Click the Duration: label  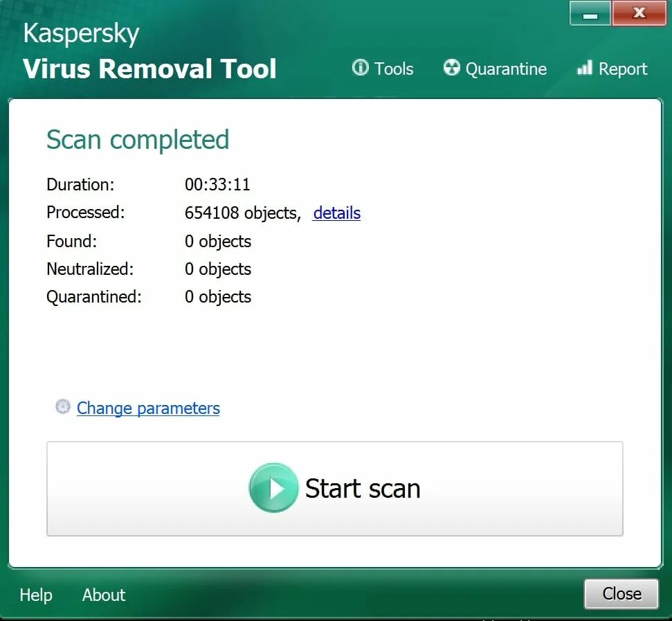coord(80,185)
